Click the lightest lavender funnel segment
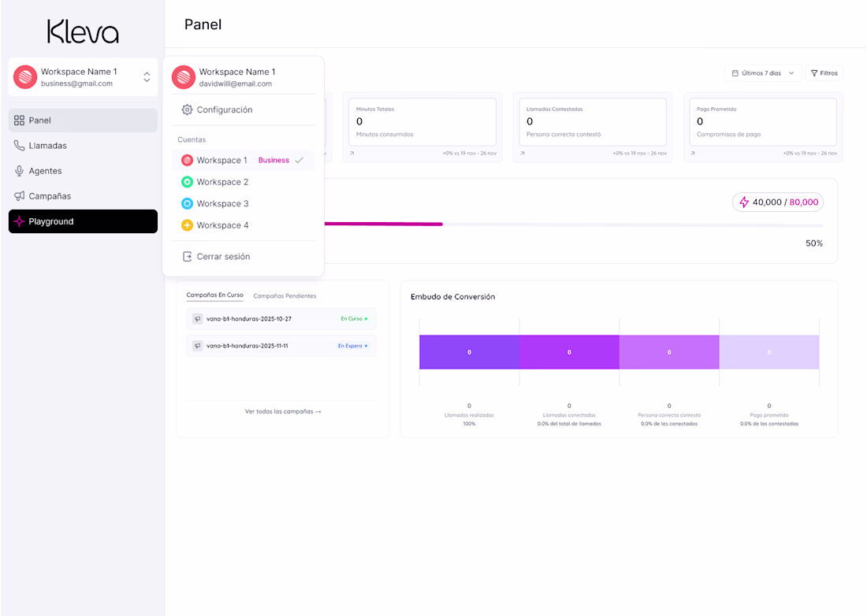The image size is (867, 616). [x=769, y=352]
